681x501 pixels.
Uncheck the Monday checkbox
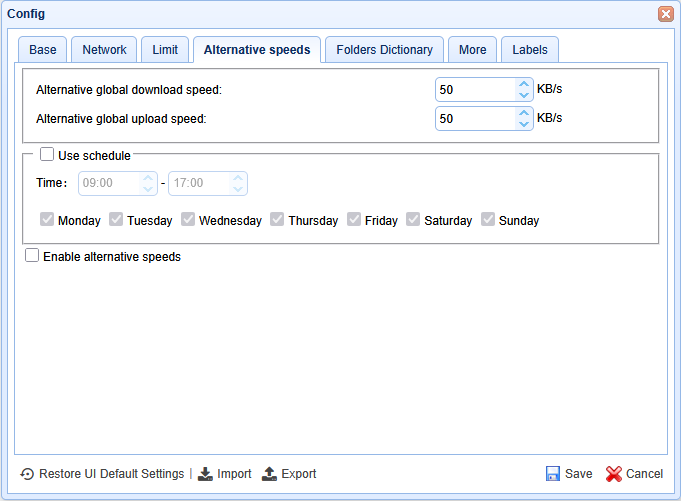click(x=47, y=220)
